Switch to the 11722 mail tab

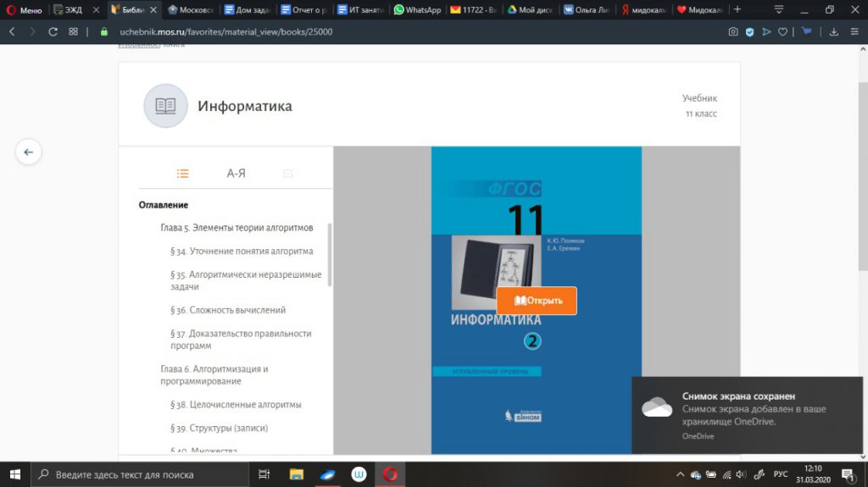point(473,10)
